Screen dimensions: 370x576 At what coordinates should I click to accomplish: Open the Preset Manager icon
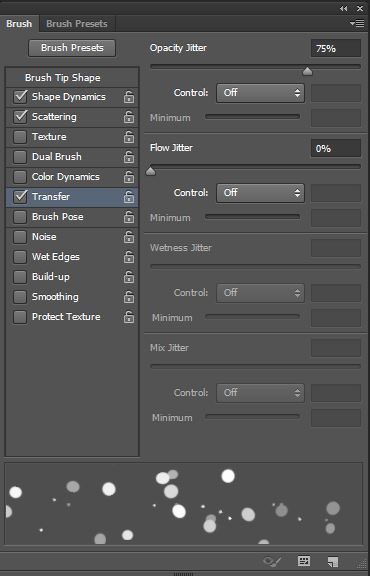point(304,561)
